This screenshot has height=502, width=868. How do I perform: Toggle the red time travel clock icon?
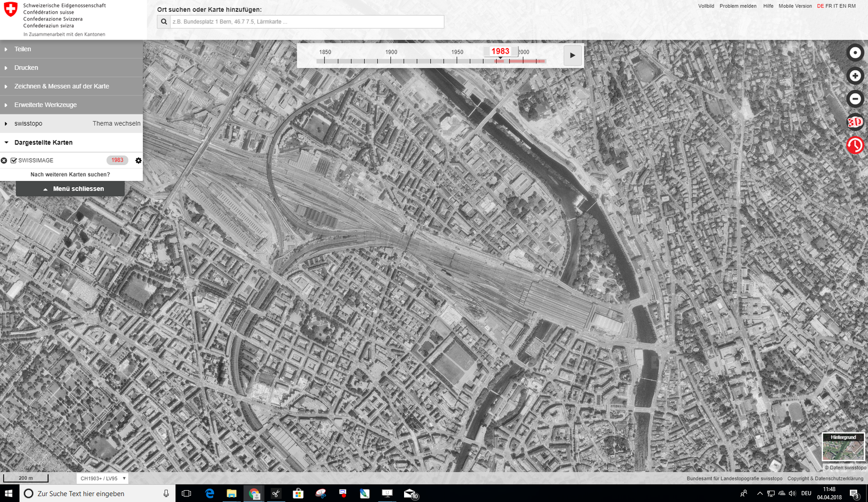(855, 145)
